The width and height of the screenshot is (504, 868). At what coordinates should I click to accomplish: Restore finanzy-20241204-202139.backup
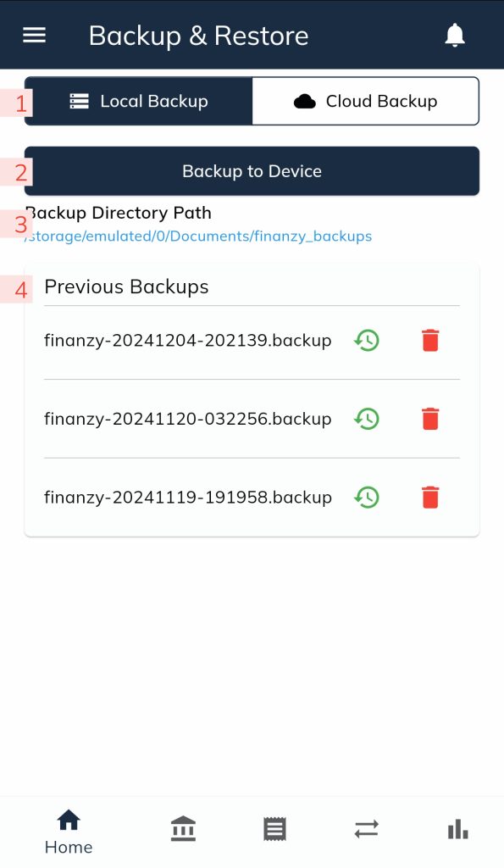click(367, 341)
